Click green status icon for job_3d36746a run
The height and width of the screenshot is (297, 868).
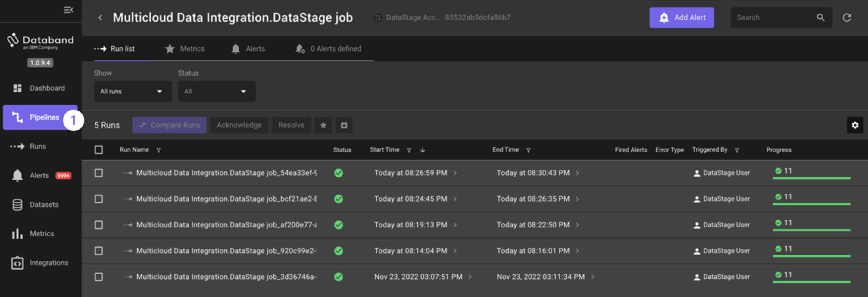(x=338, y=277)
